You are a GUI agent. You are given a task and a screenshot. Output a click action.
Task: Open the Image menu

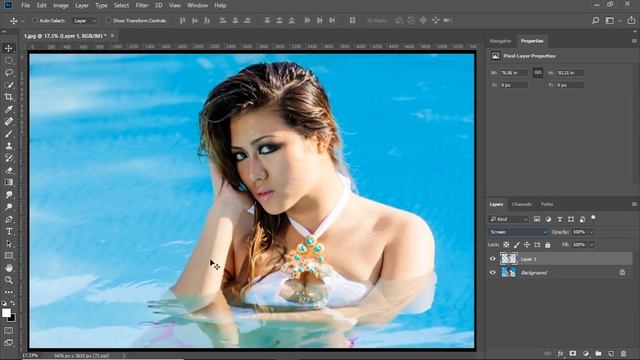point(61,5)
